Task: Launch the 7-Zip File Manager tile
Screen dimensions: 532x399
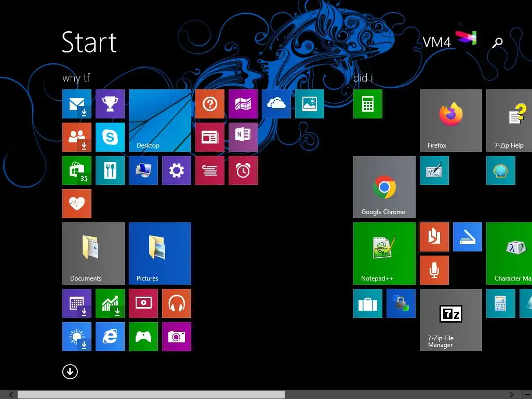Action: click(x=450, y=320)
